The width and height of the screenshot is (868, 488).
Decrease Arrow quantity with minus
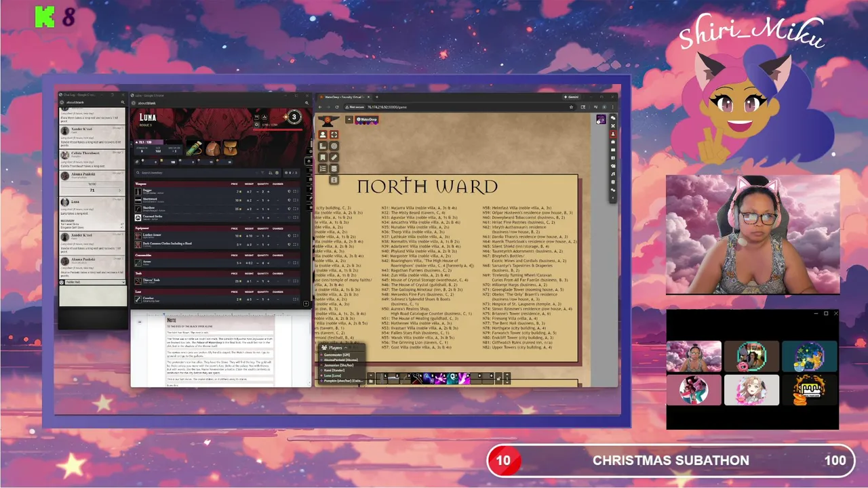point(258,263)
